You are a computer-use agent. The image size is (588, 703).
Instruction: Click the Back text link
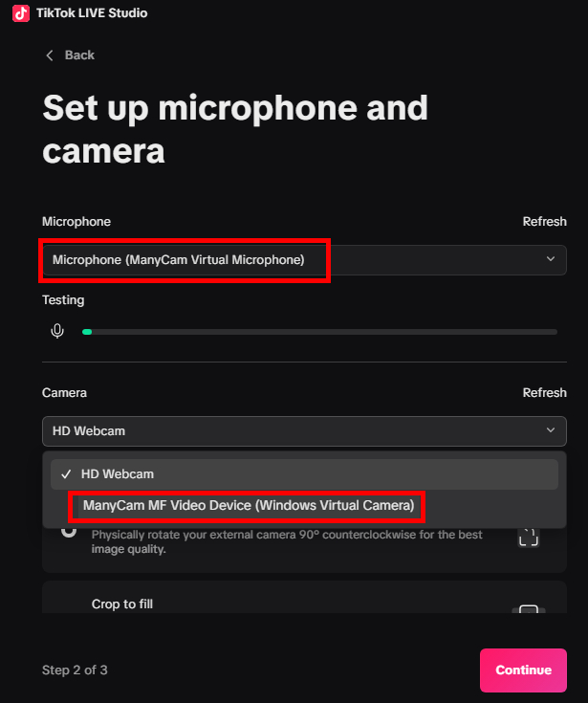coord(79,55)
